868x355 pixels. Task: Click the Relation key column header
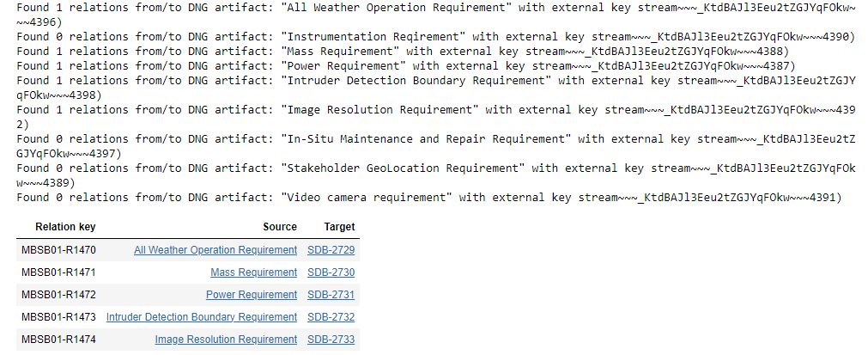[65, 227]
